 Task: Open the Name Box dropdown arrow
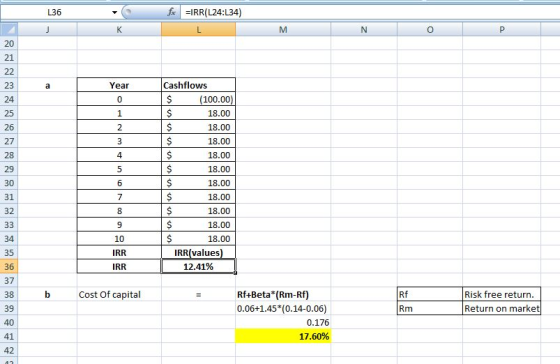114,13
